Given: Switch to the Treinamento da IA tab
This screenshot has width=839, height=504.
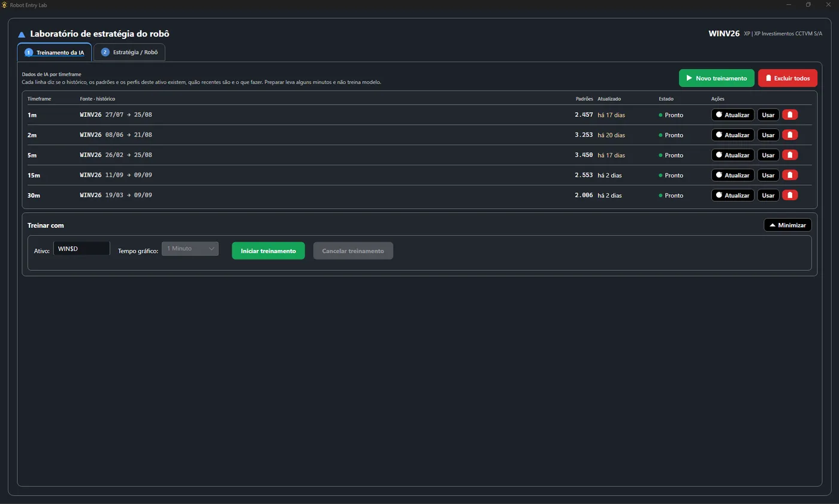Looking at the screenshot, I should pyautogui.click(x=54, y=52).
